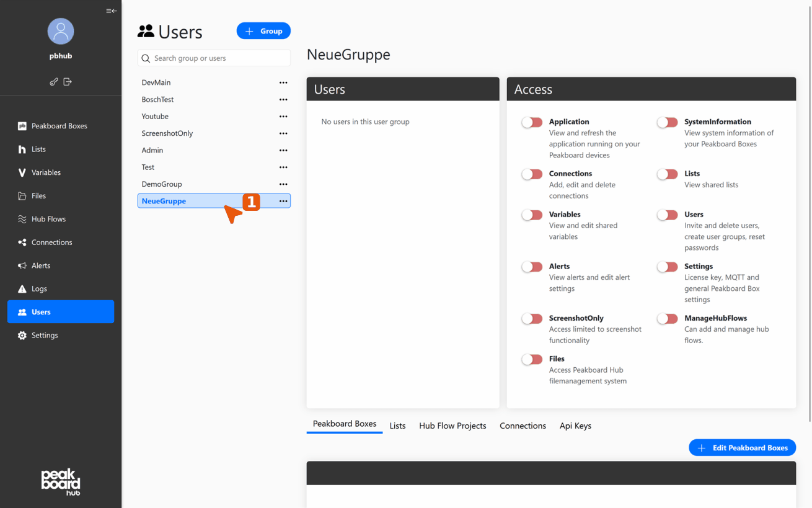Switch to the Api Keys tab
The image size is (812, 508).
[x=575, y=426]
